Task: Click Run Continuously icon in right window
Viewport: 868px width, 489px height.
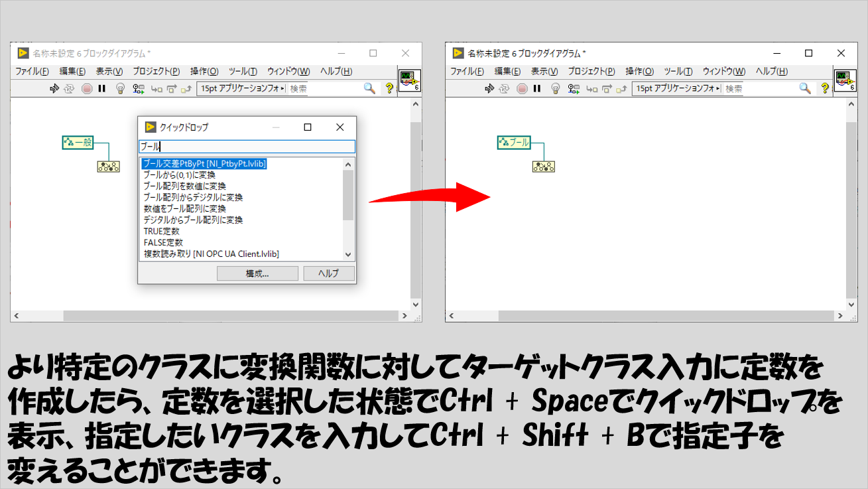Action: tap(505, 88)
